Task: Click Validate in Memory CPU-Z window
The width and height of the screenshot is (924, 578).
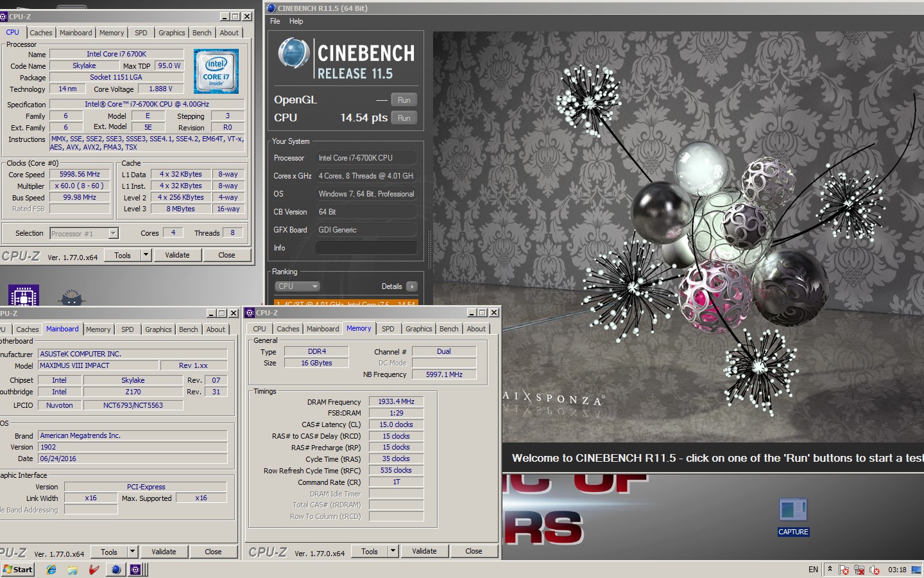Action: click(424, 551)
